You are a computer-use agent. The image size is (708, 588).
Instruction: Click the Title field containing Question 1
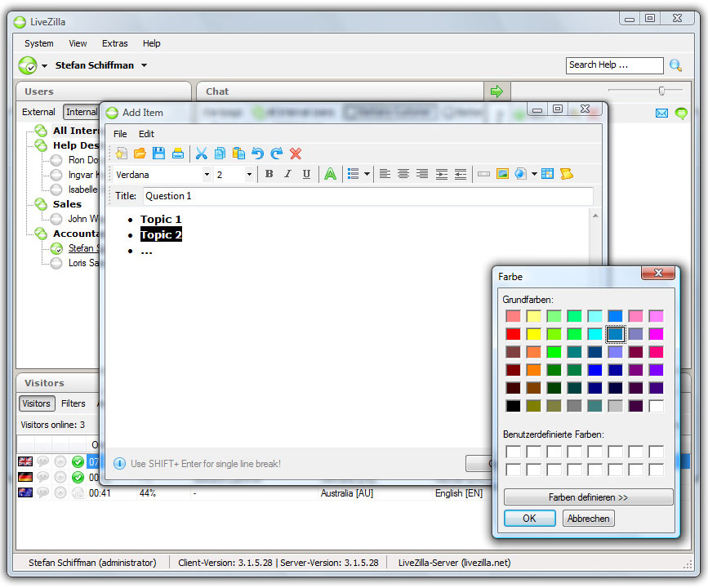[x=368, y=196]
